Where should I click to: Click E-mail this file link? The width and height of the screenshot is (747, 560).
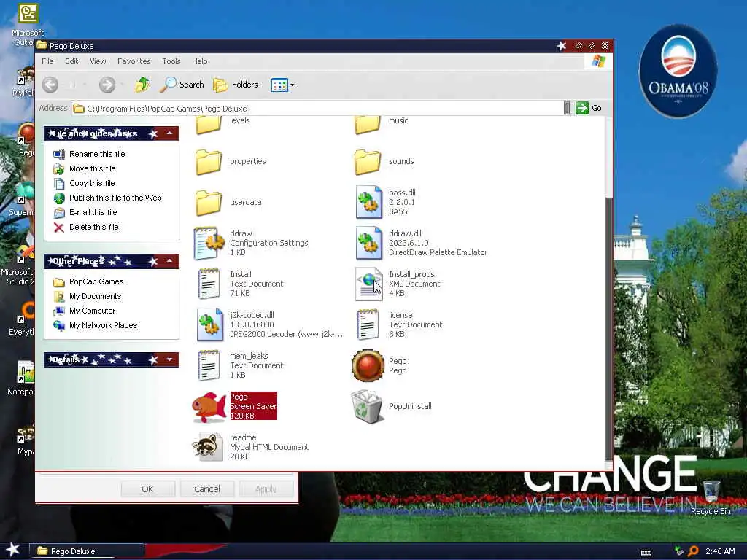point(93,212)
